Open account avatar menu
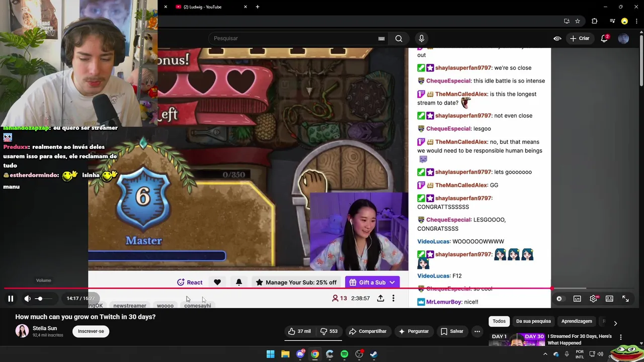This screenshot has height=362, width=644. [x=623, y=38]
